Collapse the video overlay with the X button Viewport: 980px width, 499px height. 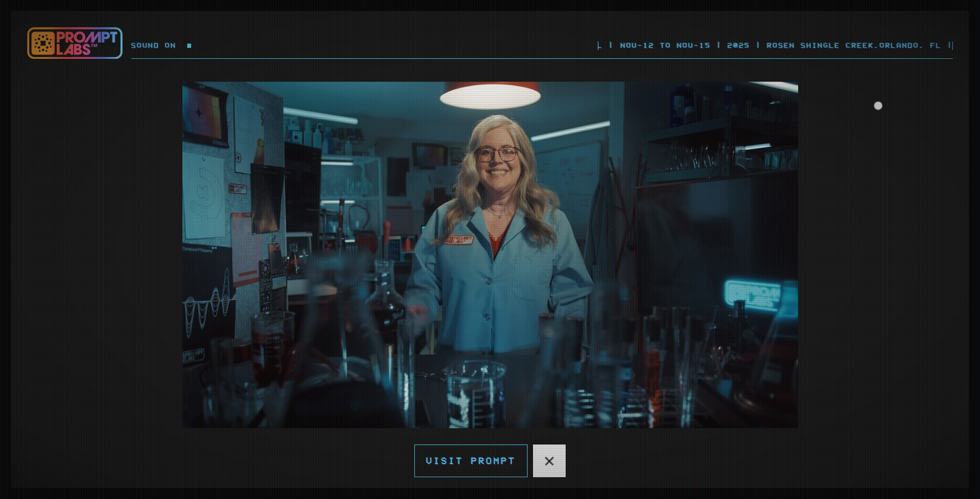click(549, 461)
